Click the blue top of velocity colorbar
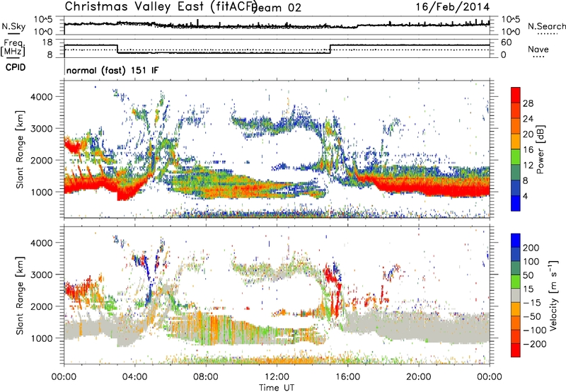Image resolution: width=566 pixels, height=392 pixels. coord(516,241)
